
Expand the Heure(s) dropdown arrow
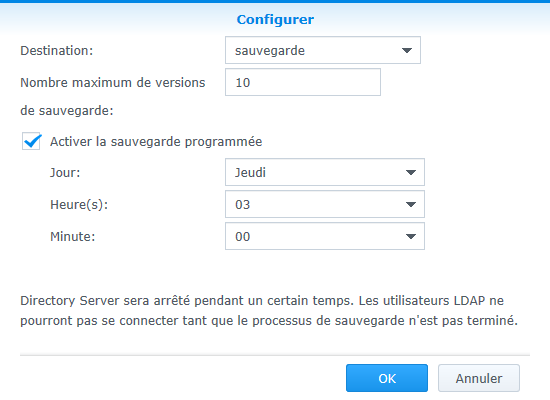coord(411,204)
